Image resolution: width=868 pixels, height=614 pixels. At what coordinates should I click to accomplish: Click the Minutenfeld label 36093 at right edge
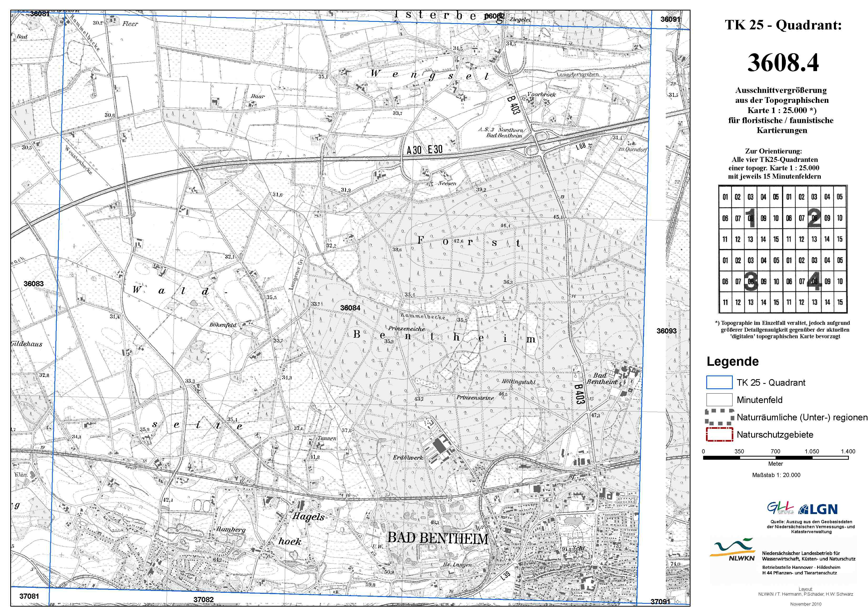coord(666,331)
